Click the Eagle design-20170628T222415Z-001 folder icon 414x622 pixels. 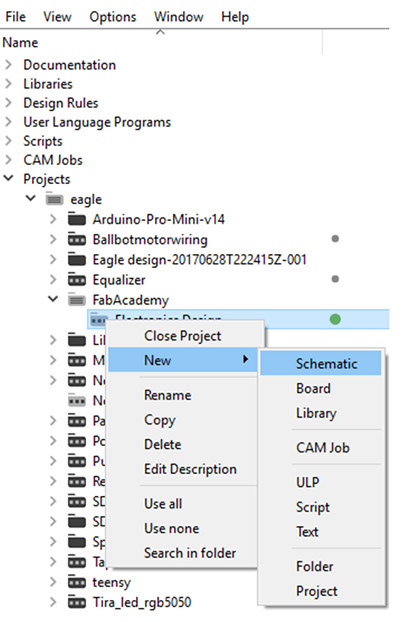pos(77,259)
